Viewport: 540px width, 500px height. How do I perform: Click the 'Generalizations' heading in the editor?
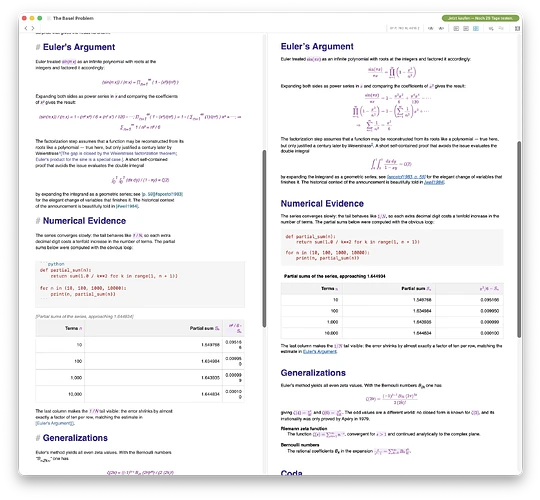(x=75, y=438)
